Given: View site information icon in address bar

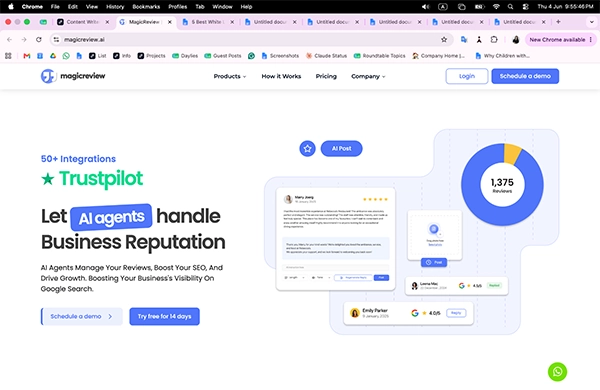Looking at the screenshot, I should coord(57,39).
